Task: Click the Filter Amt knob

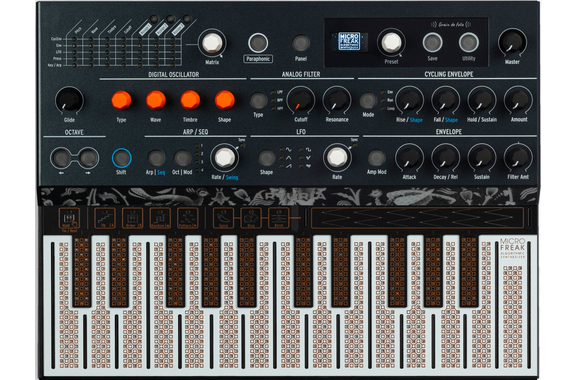Action: pos(518,158)
